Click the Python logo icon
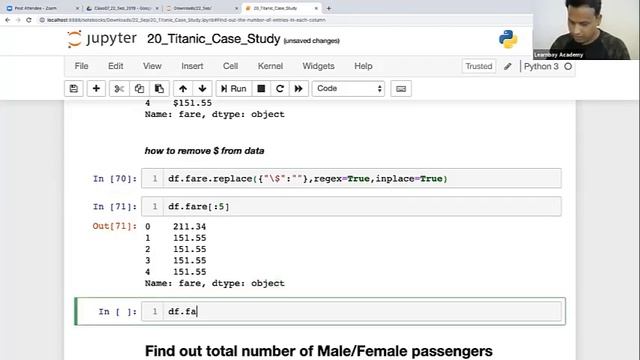The height and width of the screenshot is (360, 640). [x=508, y=39]
